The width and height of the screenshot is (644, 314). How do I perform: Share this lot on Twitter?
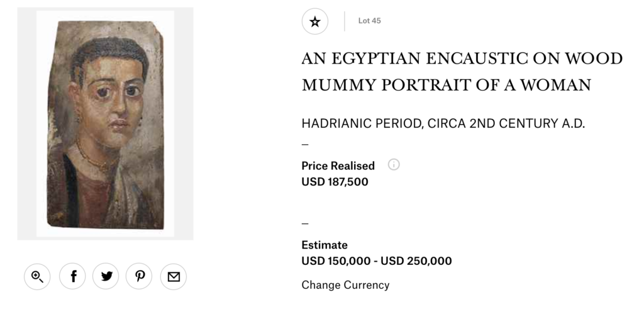[106, 276]
